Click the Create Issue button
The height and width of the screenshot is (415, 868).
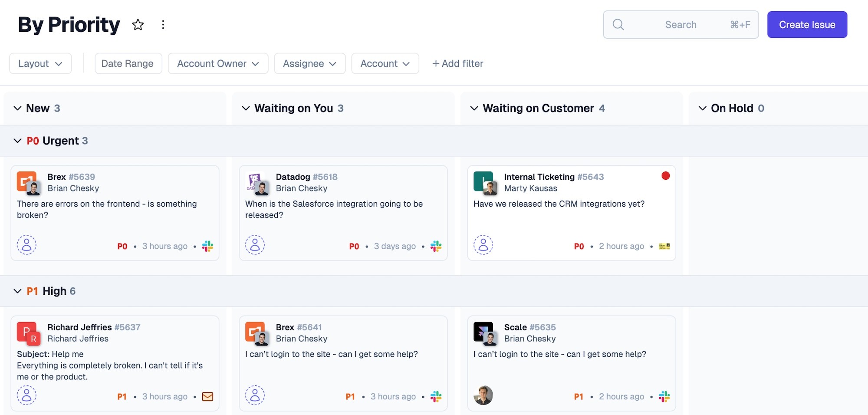click(x=807, y=25)
